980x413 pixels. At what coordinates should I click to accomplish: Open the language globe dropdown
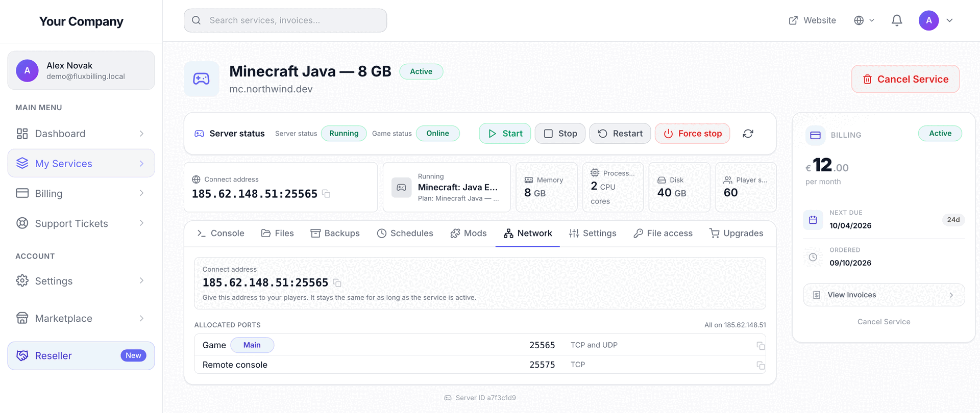pyautogui.click(x=864, y=20)
